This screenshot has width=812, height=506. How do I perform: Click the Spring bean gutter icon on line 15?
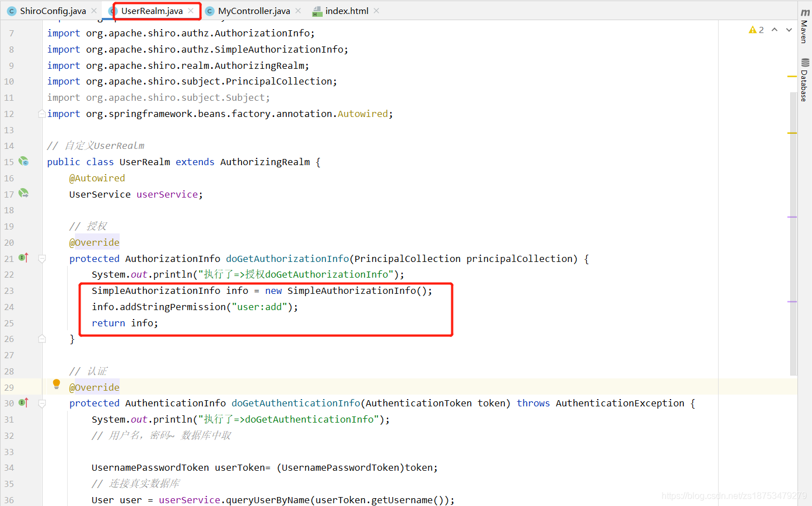[x=23, y=161]
